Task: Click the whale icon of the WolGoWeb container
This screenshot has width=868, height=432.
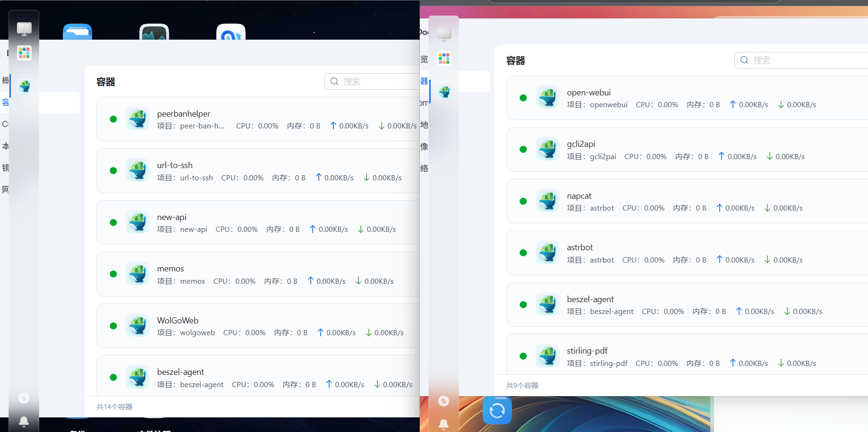Action: pyautogui.click(x=138, y=326)
